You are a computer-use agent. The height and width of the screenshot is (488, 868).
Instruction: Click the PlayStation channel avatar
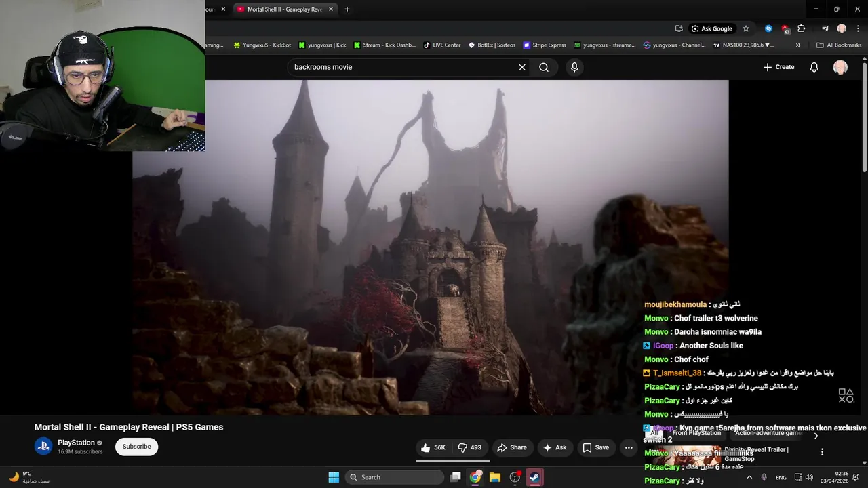43,447
